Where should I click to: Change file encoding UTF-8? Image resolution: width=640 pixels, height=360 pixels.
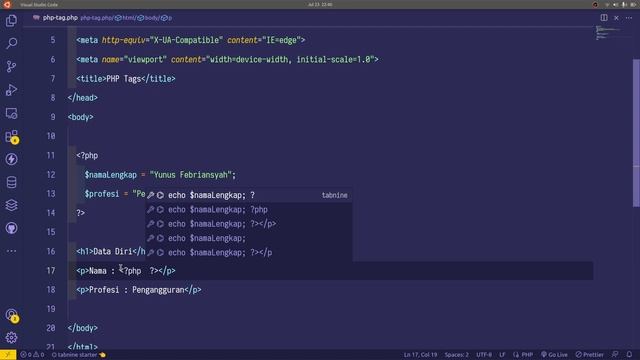[484, 355]
